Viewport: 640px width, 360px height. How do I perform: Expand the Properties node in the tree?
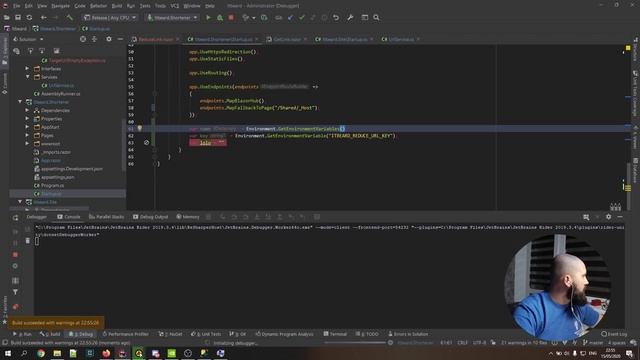click(x=27, y=119)
